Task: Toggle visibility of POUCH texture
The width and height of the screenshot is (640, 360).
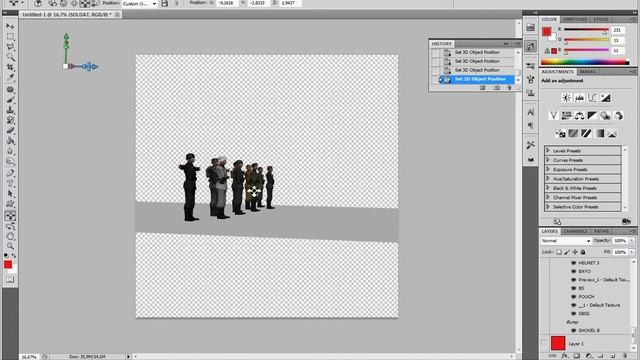Action: point(573,297)
